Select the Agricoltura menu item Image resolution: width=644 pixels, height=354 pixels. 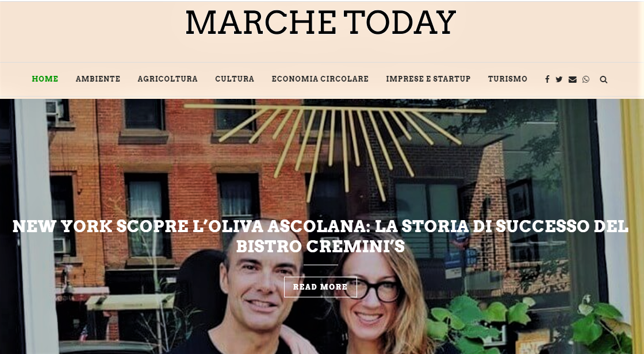coord(167,79)
